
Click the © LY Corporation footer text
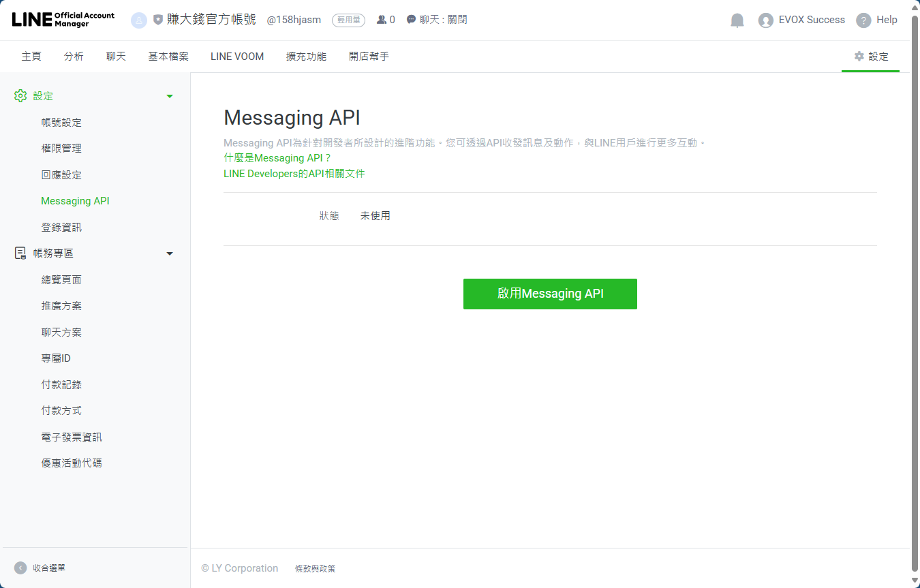click(240, 568)
